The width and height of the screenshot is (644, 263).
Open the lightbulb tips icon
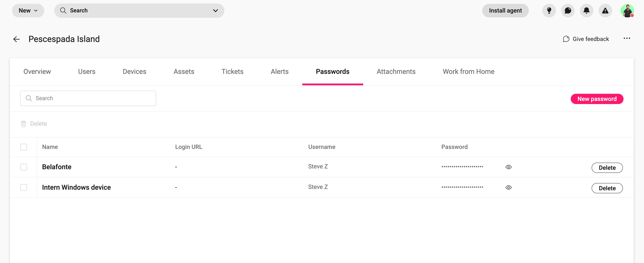point(549,10)
